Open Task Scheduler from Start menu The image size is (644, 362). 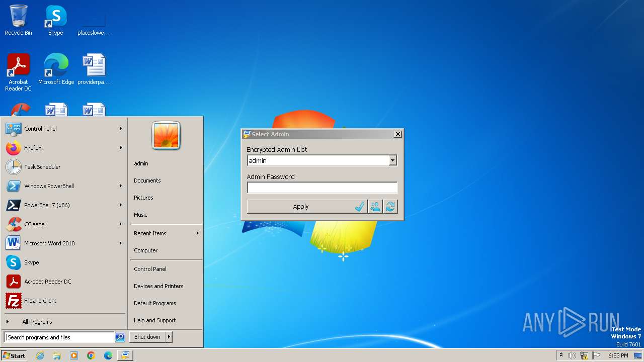(x=64, y=167)
